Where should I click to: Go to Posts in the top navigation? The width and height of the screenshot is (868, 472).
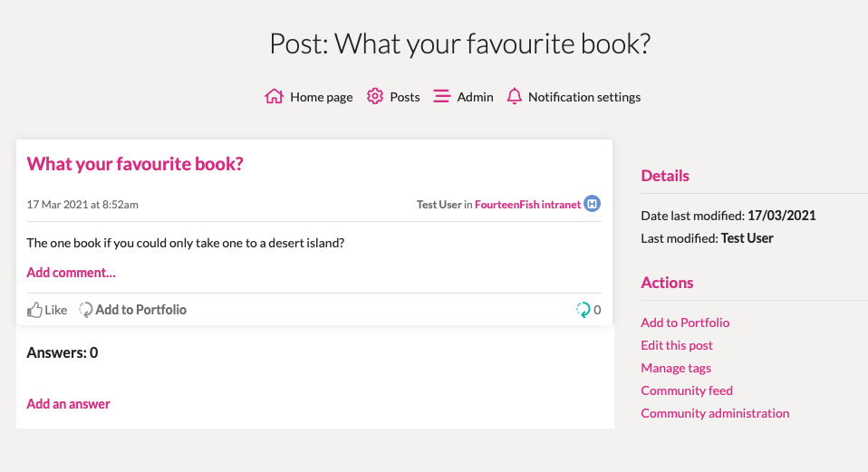coord(405,97)
